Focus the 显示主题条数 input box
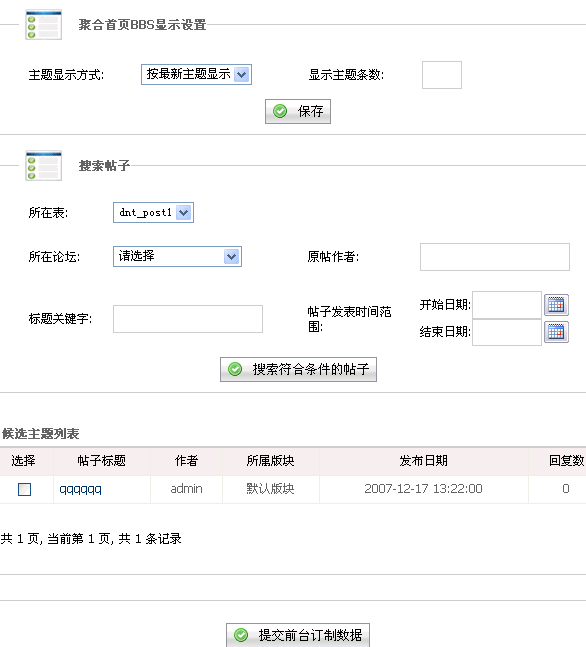586x647 pixels. click(x=442, y=75)
